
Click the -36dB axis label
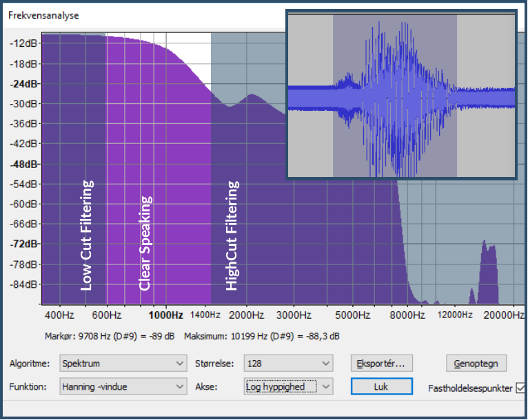23,124
